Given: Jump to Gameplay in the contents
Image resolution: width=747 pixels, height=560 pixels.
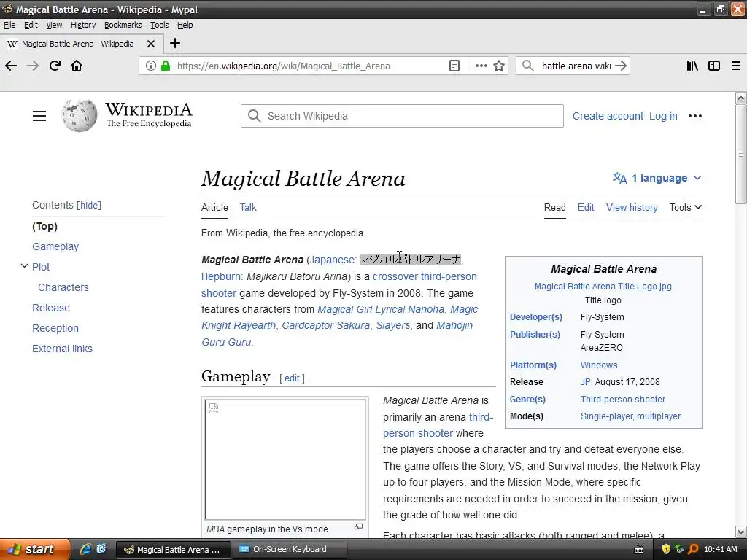Looking at the screenshot, I should (55, 246).
